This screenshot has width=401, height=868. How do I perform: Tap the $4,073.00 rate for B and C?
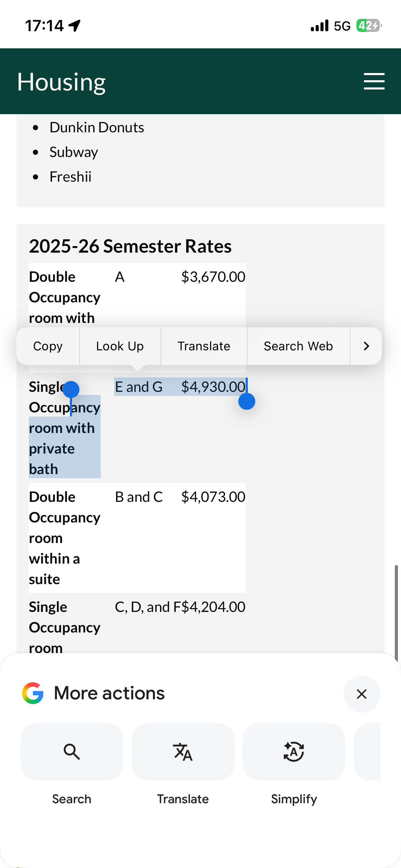pyautogui.click(x=213, y=497)
